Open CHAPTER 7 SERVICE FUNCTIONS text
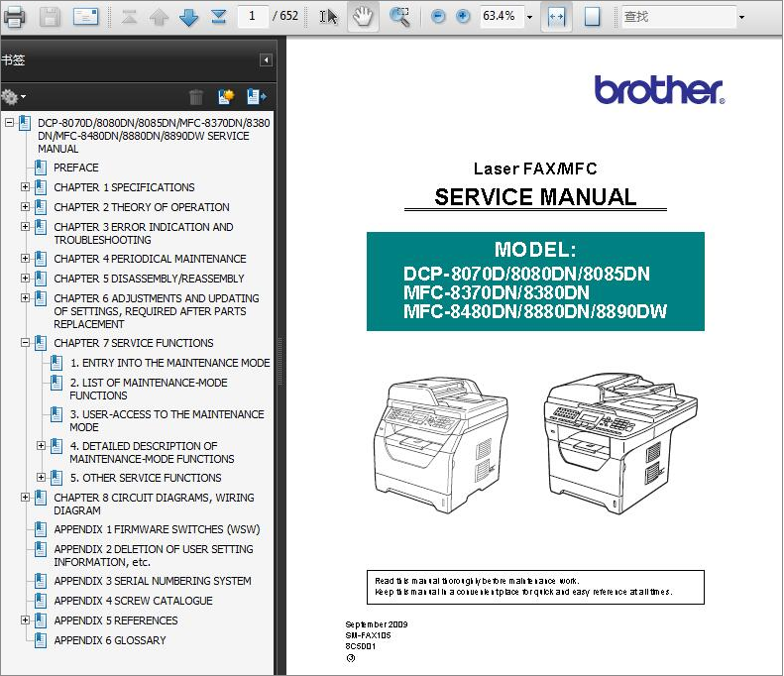Viewport: 784px width, 676px height. coord(134,344)
